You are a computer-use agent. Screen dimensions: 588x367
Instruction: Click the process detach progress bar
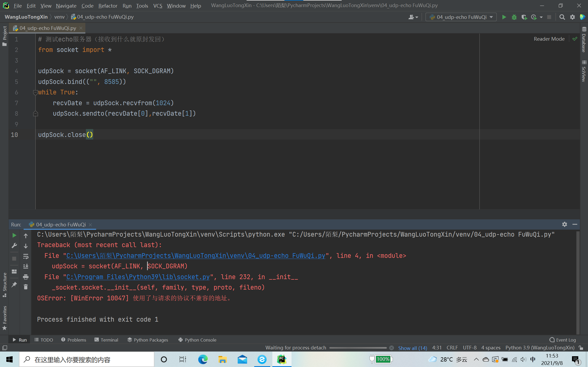click(x=358, y=348)
